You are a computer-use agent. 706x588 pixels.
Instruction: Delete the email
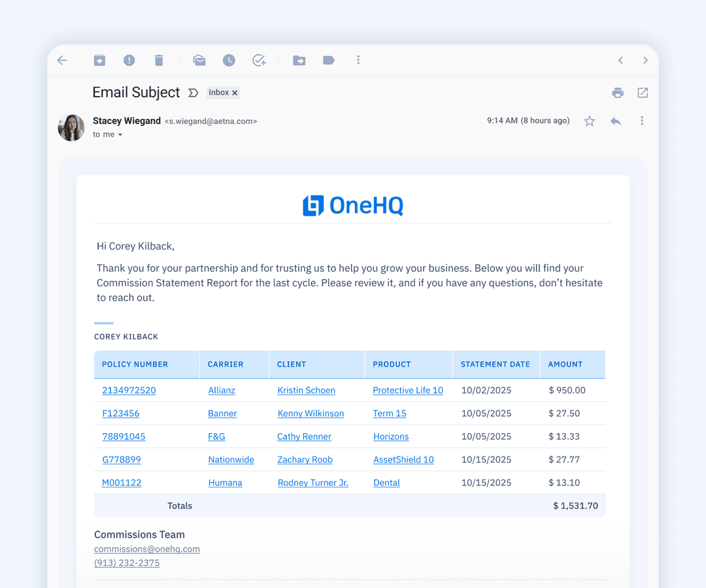(158, 60)
